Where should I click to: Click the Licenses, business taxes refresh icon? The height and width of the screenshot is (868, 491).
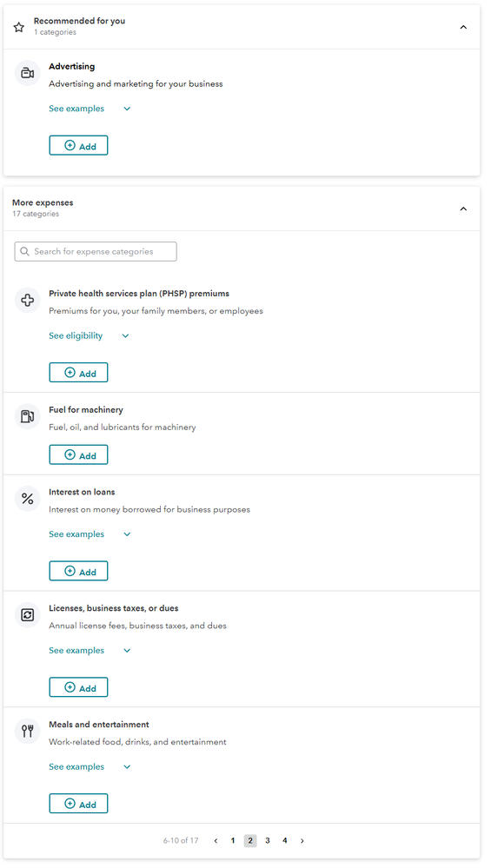[27, 615]
